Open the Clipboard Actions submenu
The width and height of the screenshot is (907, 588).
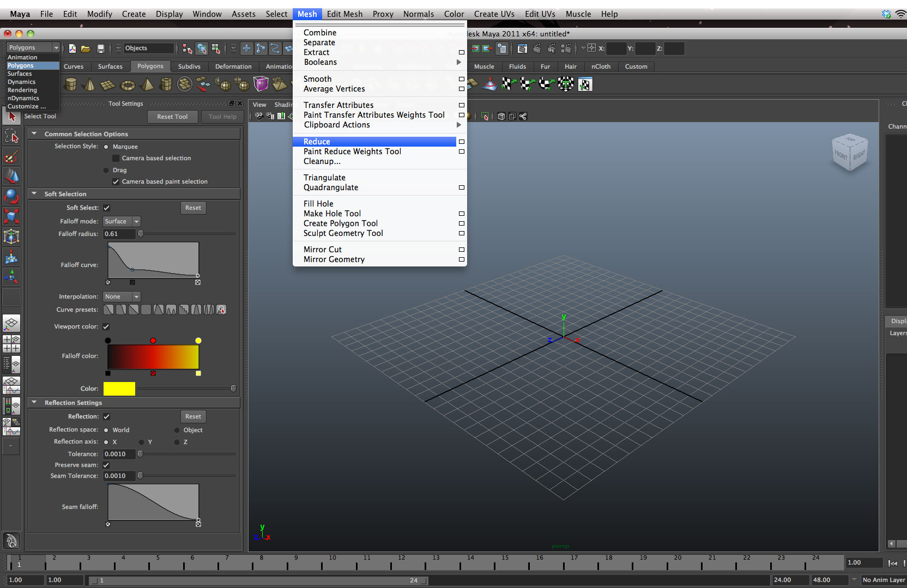pyautogui.click(x=379, y=125)
